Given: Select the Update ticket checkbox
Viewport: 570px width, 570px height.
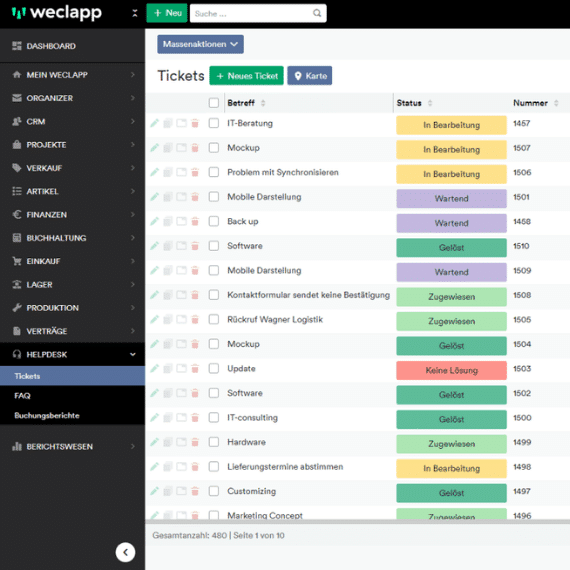Looking at the screenshot, I should 214,369.
